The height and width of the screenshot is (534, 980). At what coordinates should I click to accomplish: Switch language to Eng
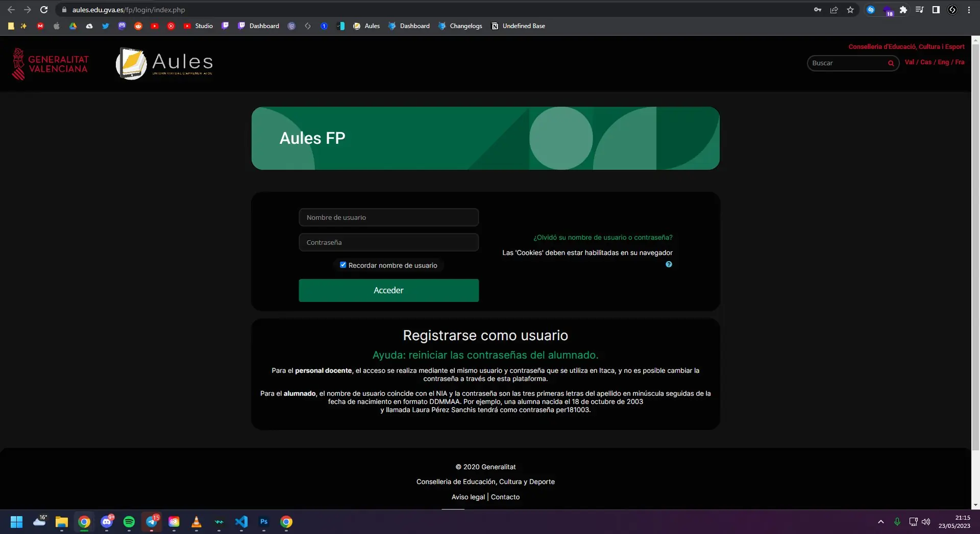tap(943, 62)
